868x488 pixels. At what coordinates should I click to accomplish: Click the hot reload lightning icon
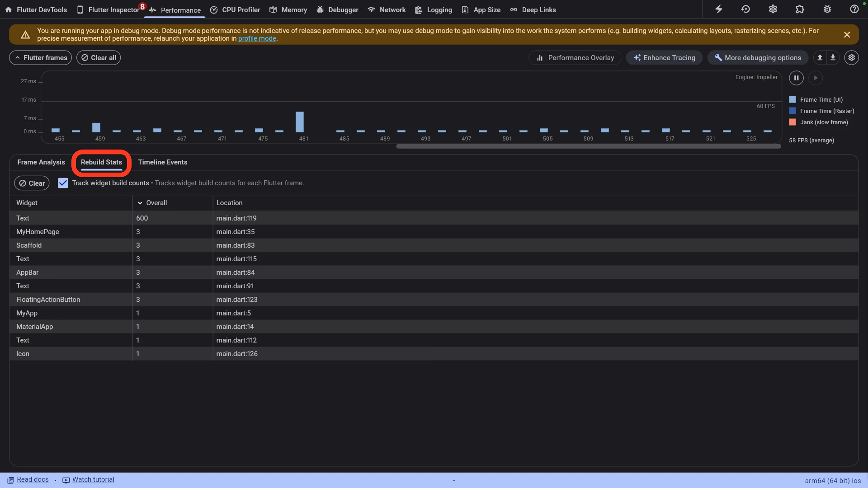click(718, 9)
